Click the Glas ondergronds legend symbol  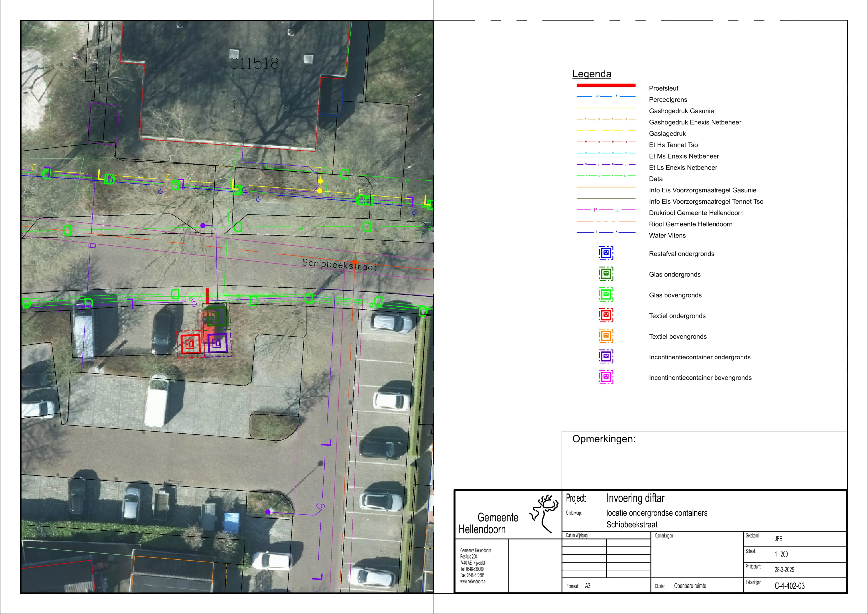point(606,274)
